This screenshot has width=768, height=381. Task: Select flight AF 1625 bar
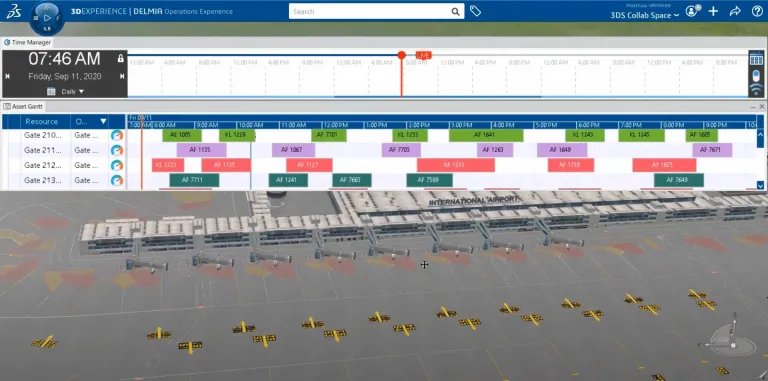[x=664, y=165]
